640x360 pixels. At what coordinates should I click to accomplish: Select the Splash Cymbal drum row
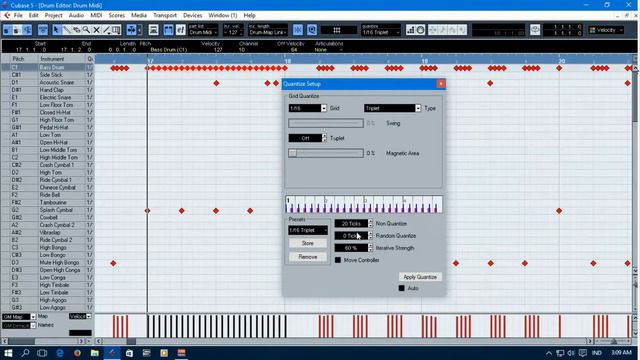tap(48, 210)
